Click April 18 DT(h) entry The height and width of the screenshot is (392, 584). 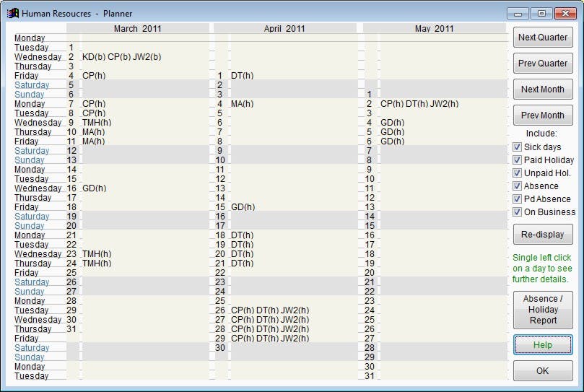click(242, 235)
